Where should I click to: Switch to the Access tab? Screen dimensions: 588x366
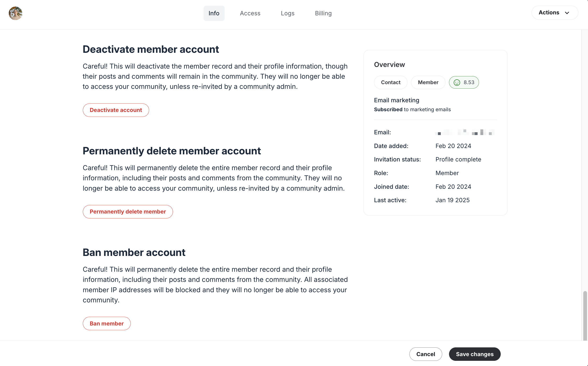250,13
